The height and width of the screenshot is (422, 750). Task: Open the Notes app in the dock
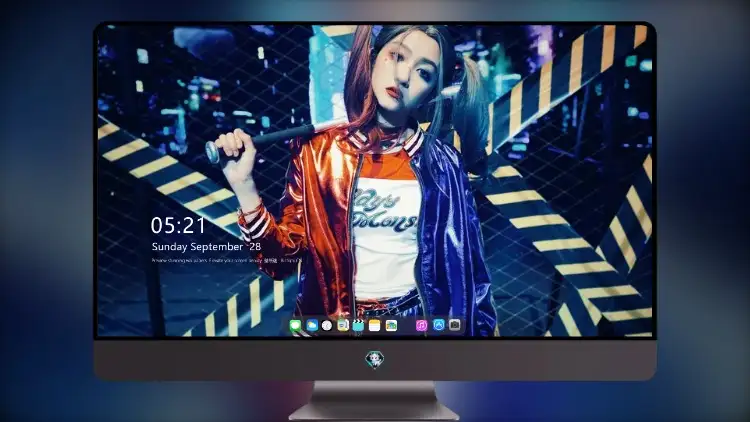tap(375, 325)
